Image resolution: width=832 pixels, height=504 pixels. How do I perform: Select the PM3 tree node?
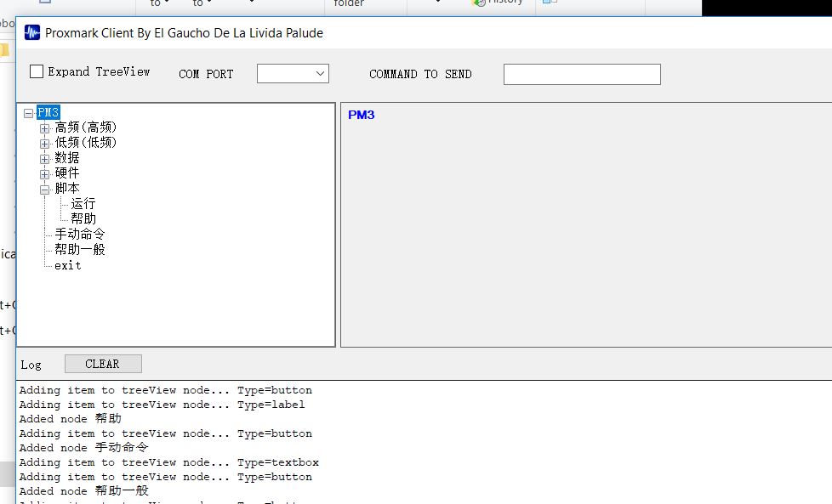[48, 112]
